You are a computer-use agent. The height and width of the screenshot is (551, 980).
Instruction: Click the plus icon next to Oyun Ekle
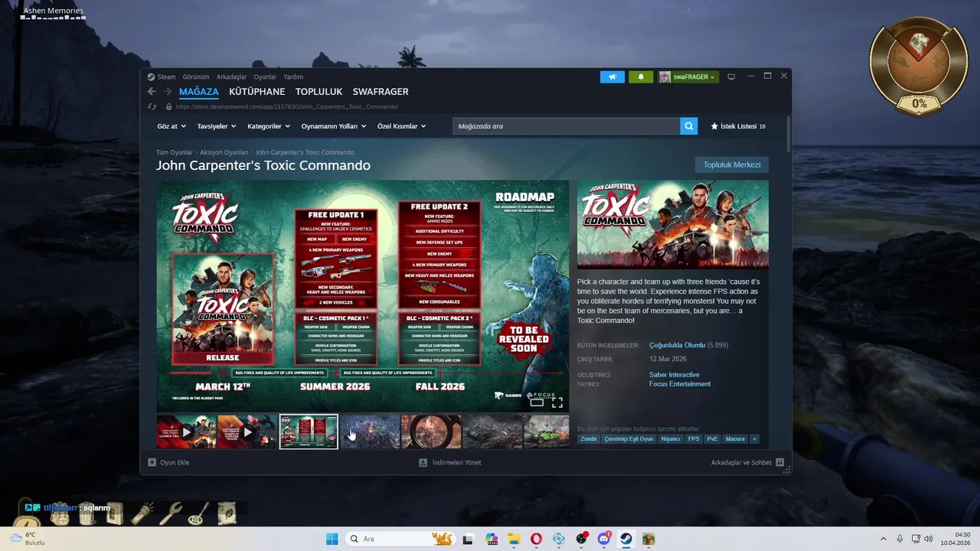pyautogui.click(x=152, y=462)
